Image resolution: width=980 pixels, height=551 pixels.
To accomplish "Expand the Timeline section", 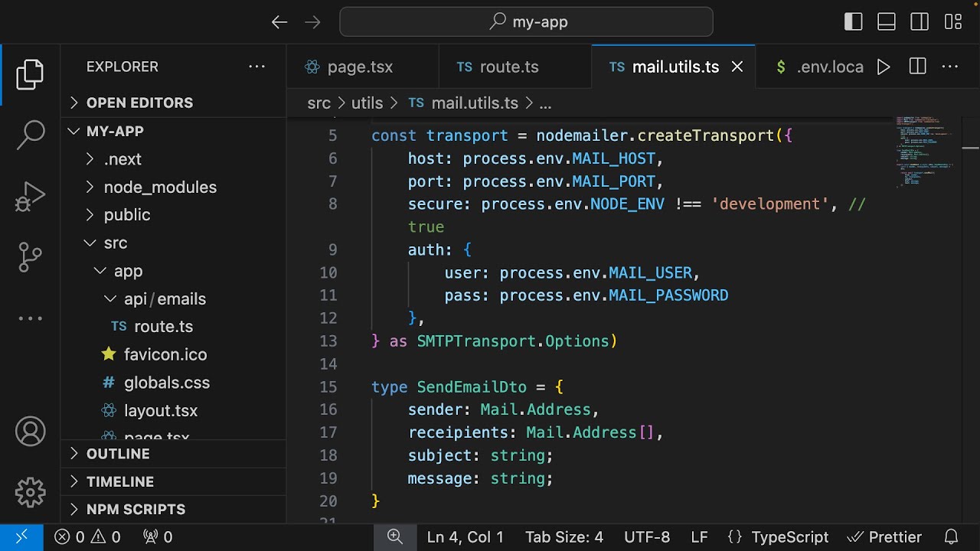I will [173, 481].
